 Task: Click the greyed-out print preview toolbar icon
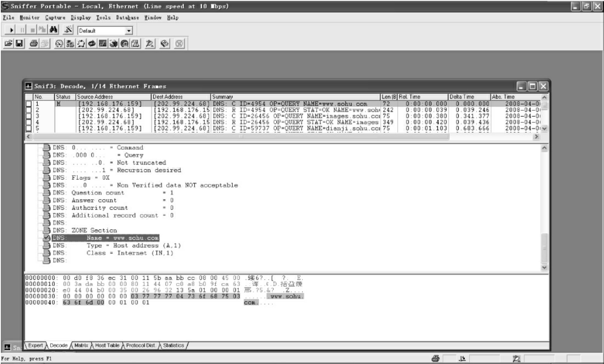(44, 44)
